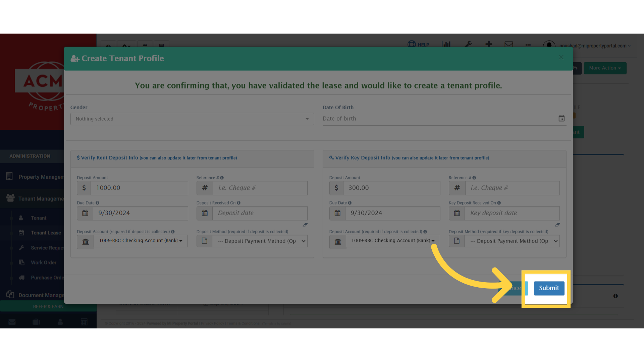Open the Terms & Conditions footer link

coord(243,323)
